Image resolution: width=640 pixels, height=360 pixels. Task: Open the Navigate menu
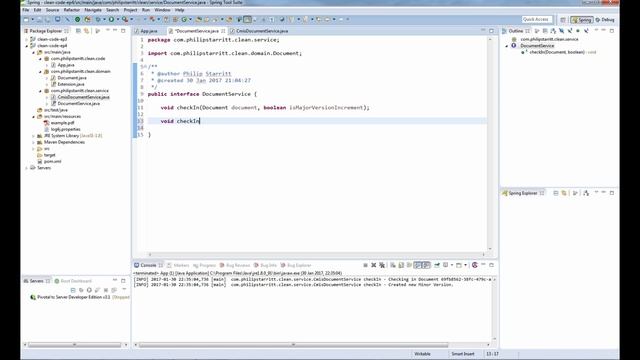pos(93,10)
